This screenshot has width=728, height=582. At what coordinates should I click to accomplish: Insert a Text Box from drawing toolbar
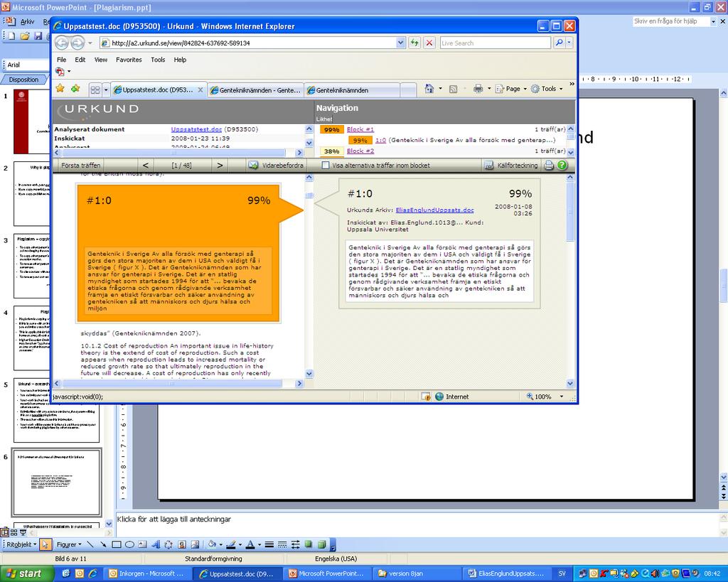tap(142, 544)
